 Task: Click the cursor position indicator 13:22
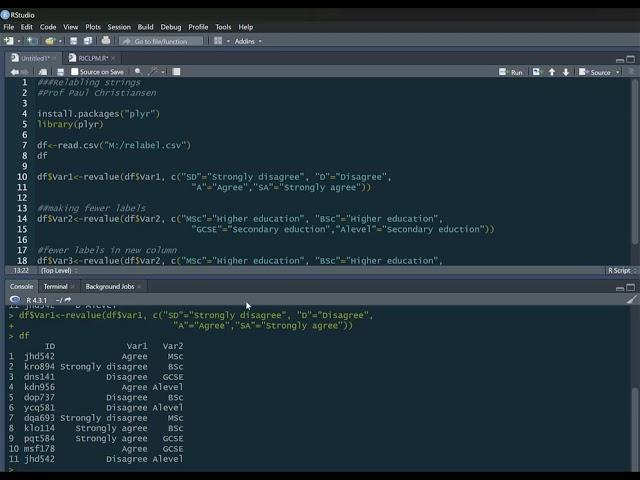[21, 271]
